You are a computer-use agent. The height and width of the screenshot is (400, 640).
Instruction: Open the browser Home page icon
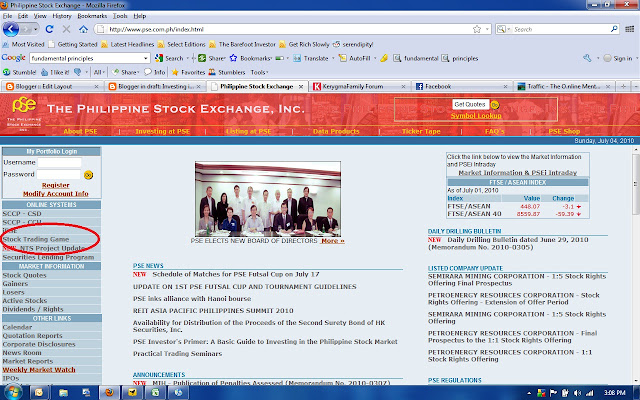[83, 29]
